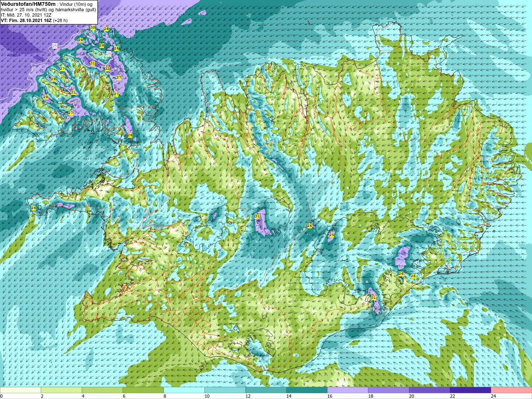Pick the pink above-24 legend swatch
532x399 pixels.
pyautogui.click(x=511, y=390)
